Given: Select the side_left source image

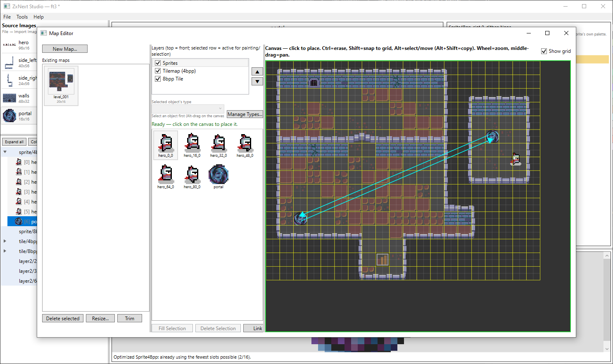Looking at the screenshot, I should [19, 63].
